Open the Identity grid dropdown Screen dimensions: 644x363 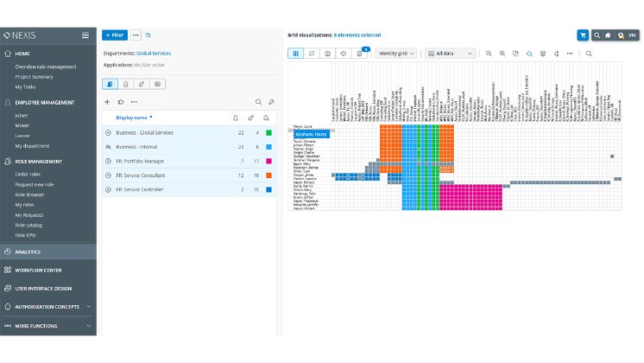pos(396,54)
